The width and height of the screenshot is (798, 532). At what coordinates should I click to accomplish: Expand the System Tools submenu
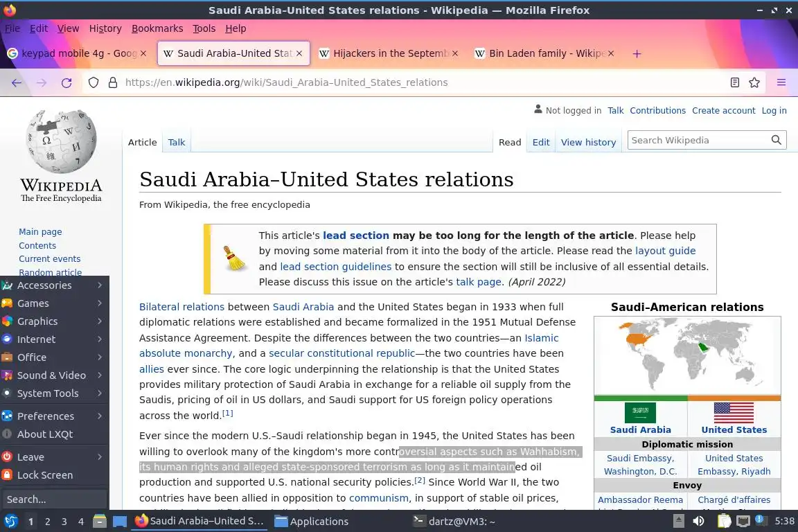point(55,393)
